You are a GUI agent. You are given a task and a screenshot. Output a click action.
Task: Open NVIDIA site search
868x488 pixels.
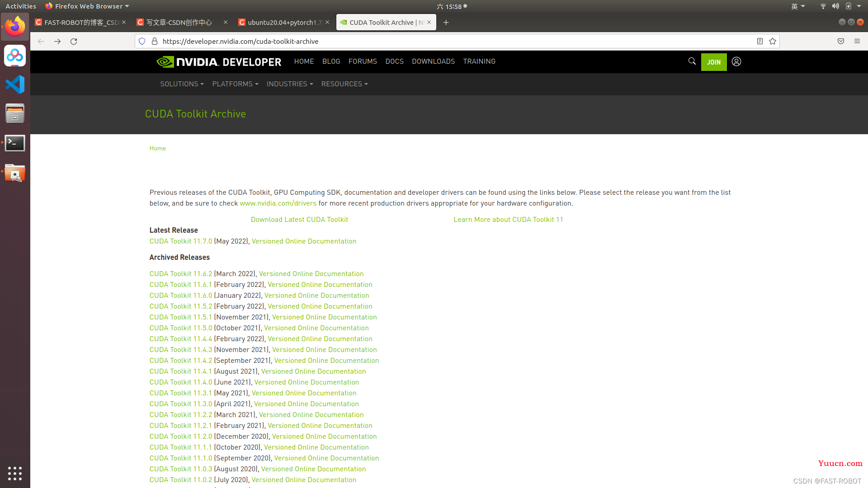coord(692,61)
